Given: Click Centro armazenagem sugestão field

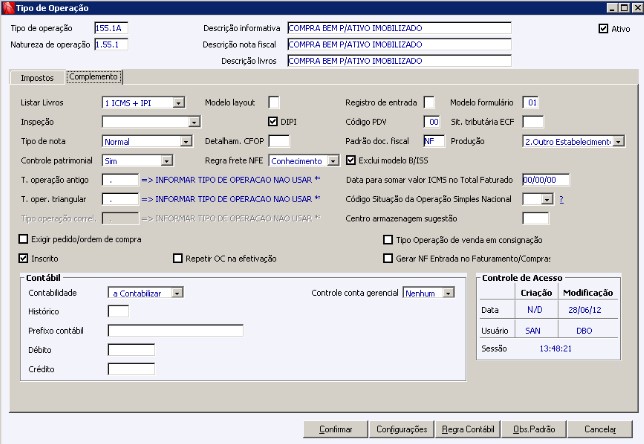Looking at the screenshot, I should coord(536,219).
